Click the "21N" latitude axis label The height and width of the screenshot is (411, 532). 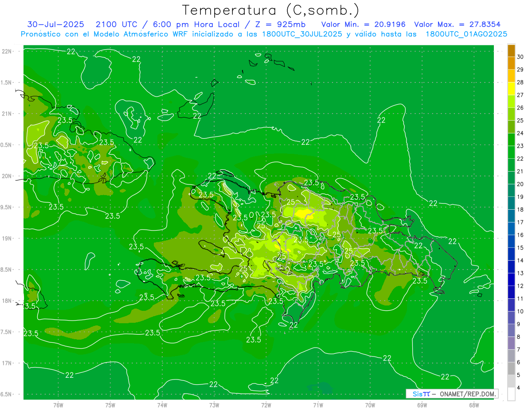click(7, 114)
